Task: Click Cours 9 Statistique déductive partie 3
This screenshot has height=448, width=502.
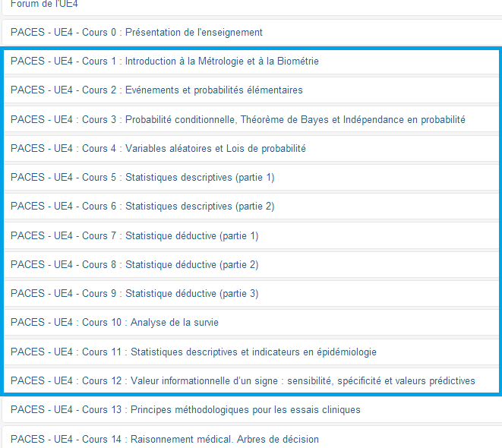Action: tap(134, 294)
